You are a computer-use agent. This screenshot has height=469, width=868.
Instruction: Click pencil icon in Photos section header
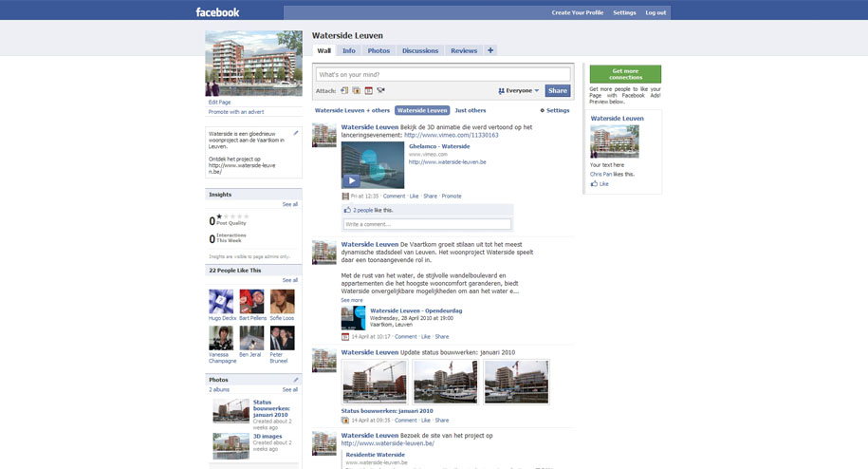pos(296,380)
